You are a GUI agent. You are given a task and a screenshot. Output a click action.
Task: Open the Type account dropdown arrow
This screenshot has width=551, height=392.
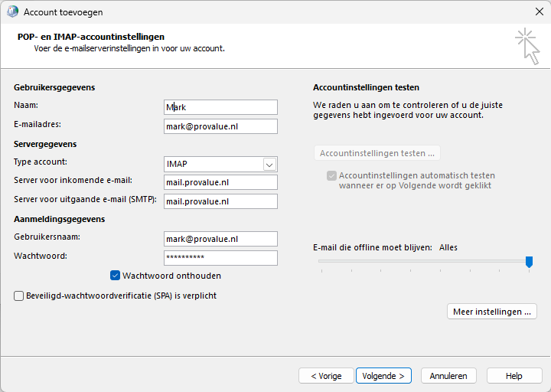coord(269,165)
